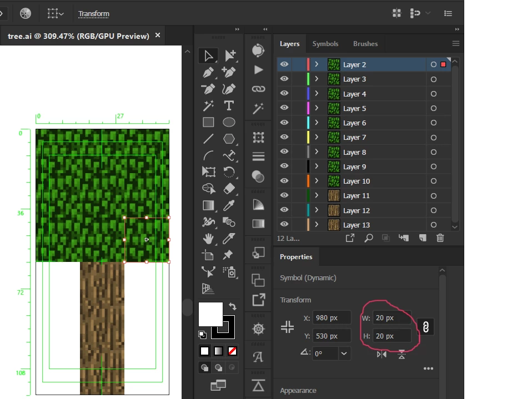Image resolution: width=532 pixels, height=399 pixels.
Task: Hide Layer 10 visibility eye
Action: click(x=284, y=181)
